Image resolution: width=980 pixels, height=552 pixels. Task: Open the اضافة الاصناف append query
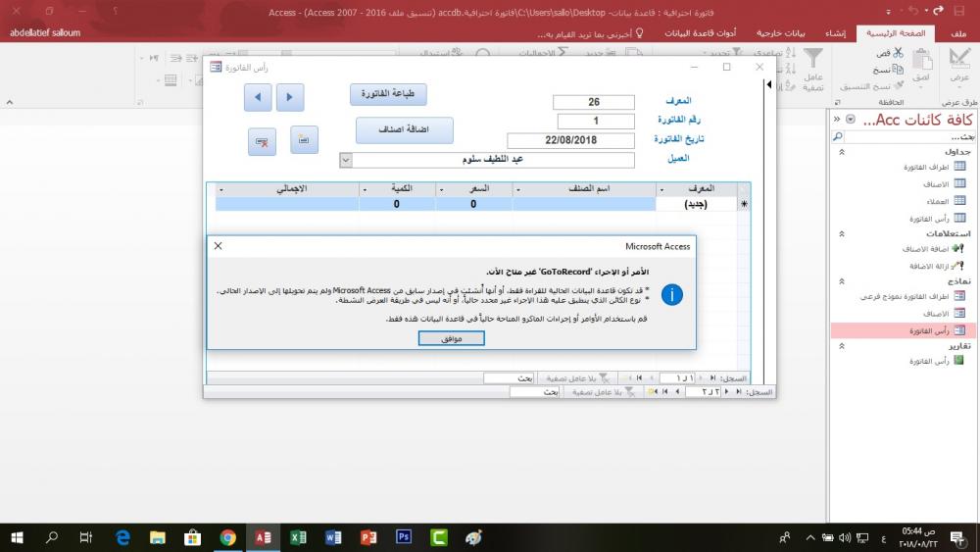point(933,249)
